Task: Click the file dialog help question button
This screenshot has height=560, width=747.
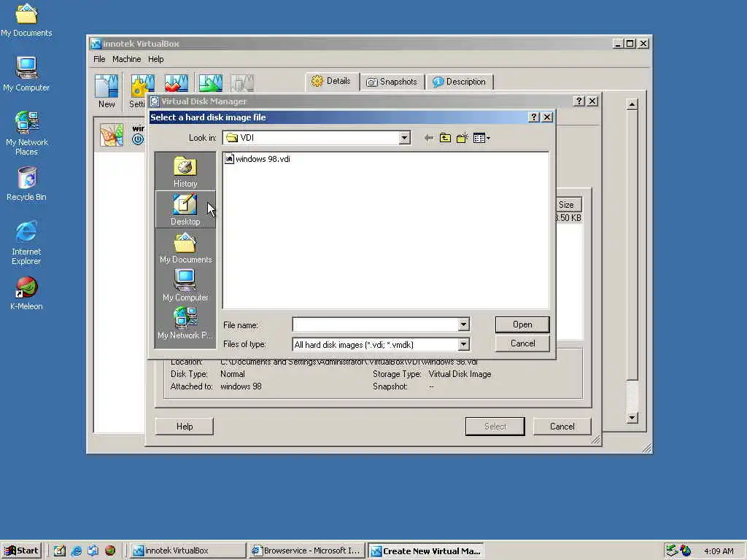Action: pyautogui.click(x=533, y=117)
